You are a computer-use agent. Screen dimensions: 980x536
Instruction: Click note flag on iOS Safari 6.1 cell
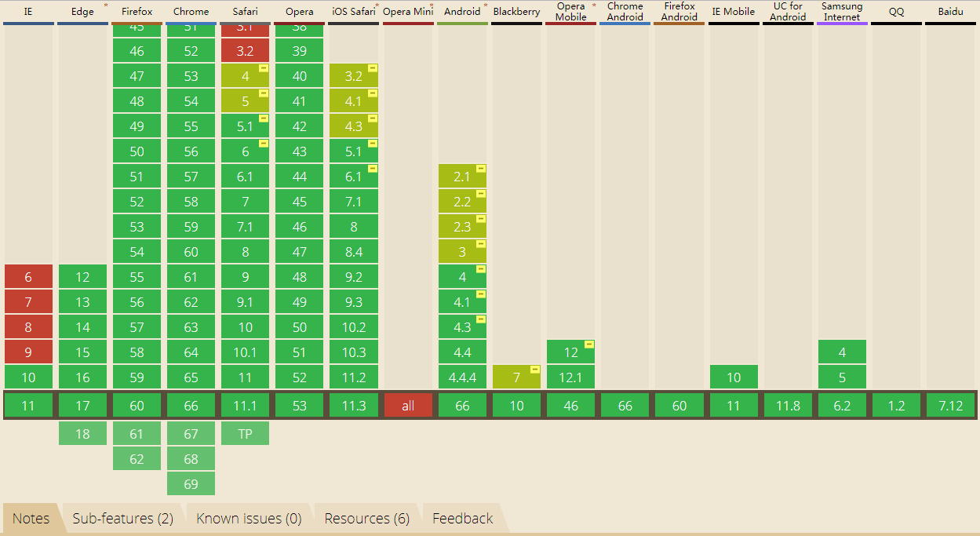[373, 169]
